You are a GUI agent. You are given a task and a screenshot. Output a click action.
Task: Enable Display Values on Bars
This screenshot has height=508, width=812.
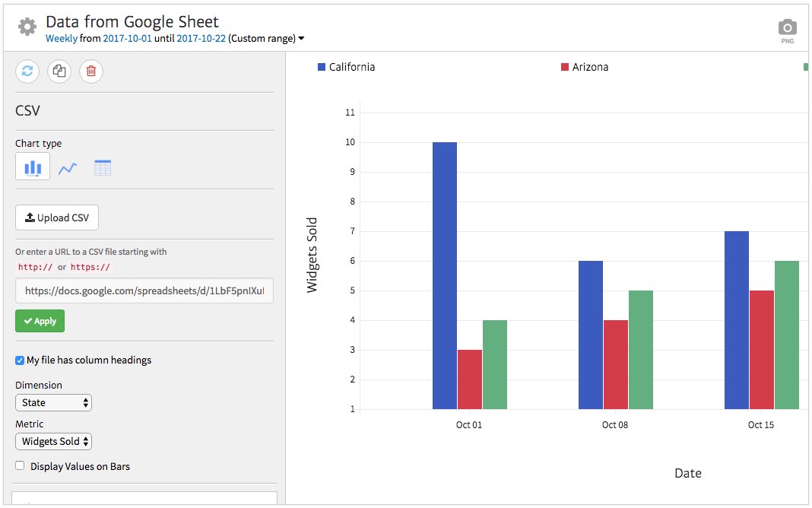point(20,466)
